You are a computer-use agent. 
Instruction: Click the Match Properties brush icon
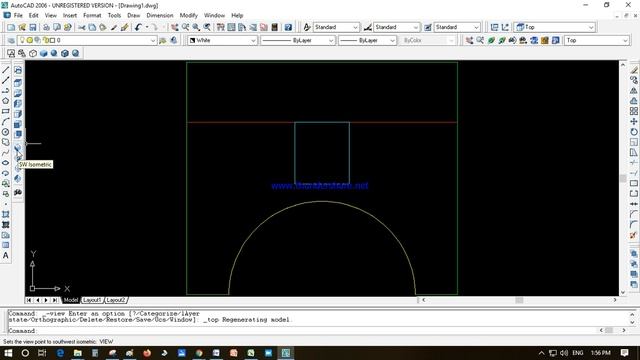point(114,27)
